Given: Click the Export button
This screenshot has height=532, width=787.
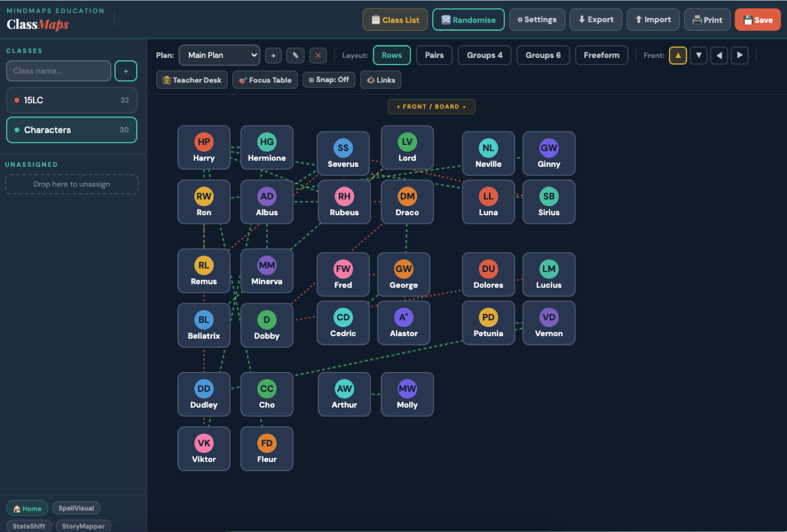Looking at the screenshot, I should (596, 20).
